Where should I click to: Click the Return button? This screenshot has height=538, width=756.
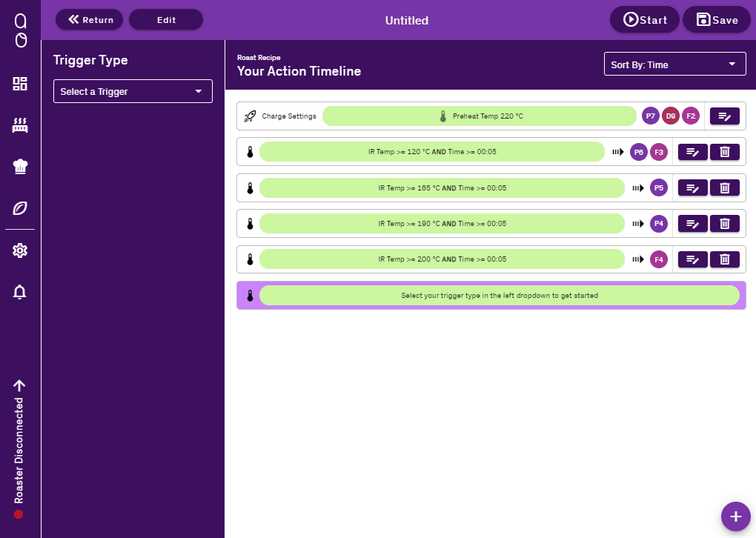[x=90, y=20]
